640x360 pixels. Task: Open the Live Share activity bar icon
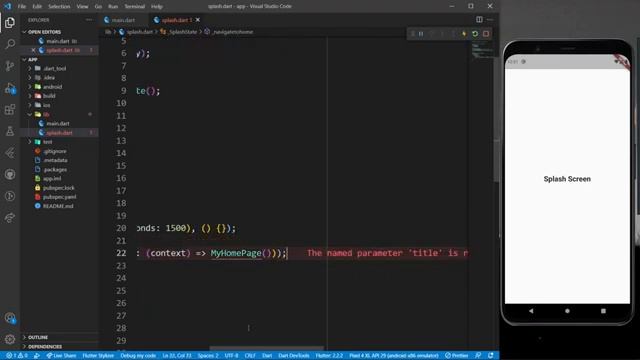(10, 218)
